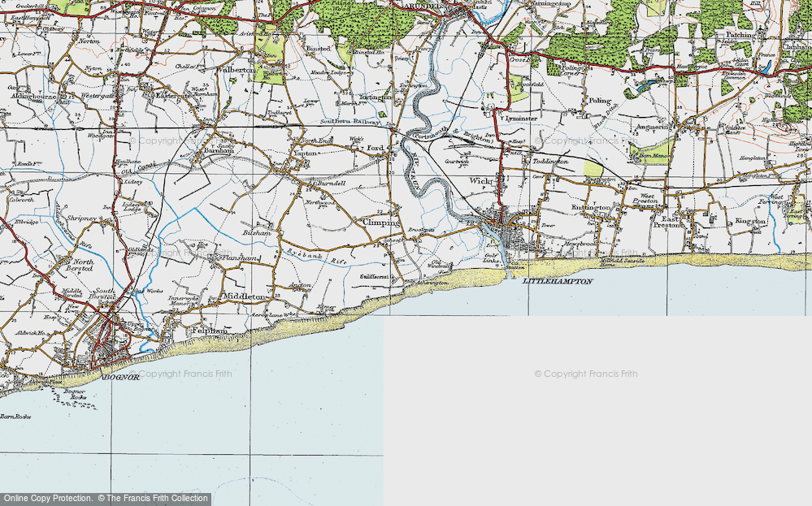Select the Atherington coastal label
Screen dimensions: 812x506
(x=432, y=283)
